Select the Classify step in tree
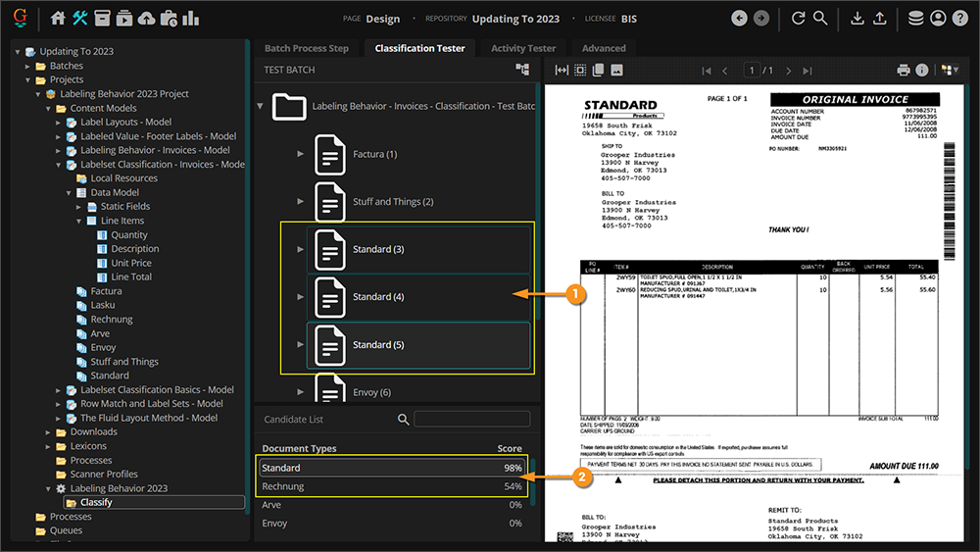Image resolution: width=980 pixels, height=552 pixels. tap(96, 502)
